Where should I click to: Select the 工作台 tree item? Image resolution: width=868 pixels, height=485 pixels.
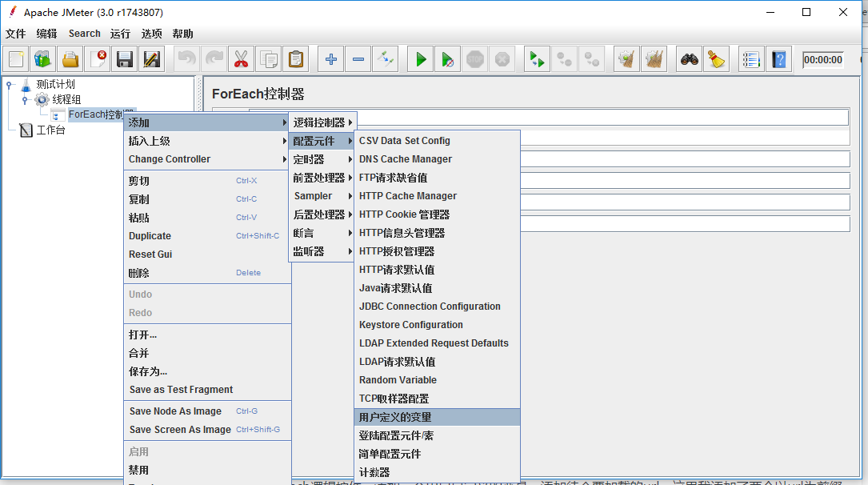[x=50, y=130]
